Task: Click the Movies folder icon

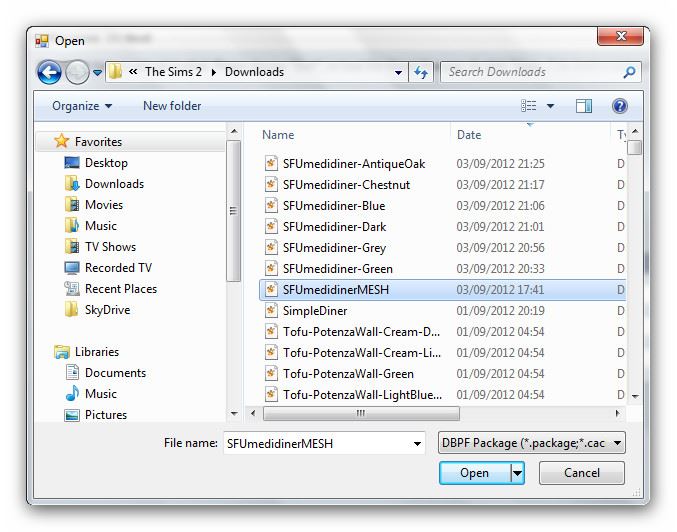Action: 72,204
